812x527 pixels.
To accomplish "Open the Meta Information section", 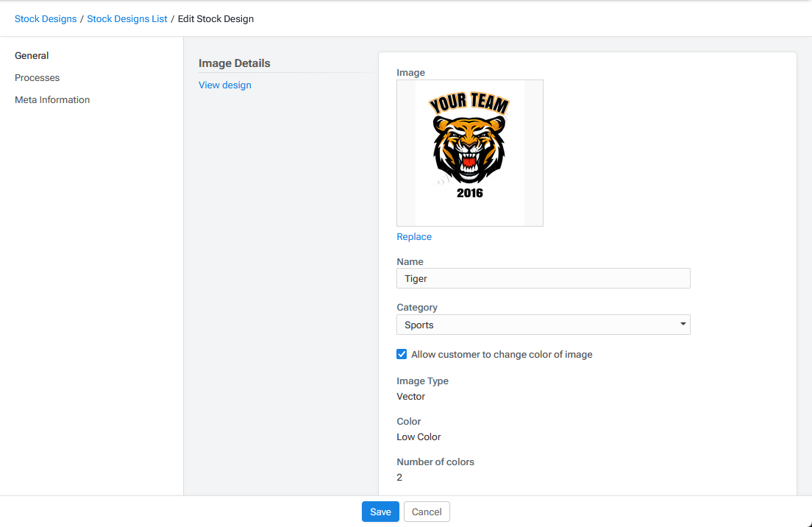I will [52, 100].
